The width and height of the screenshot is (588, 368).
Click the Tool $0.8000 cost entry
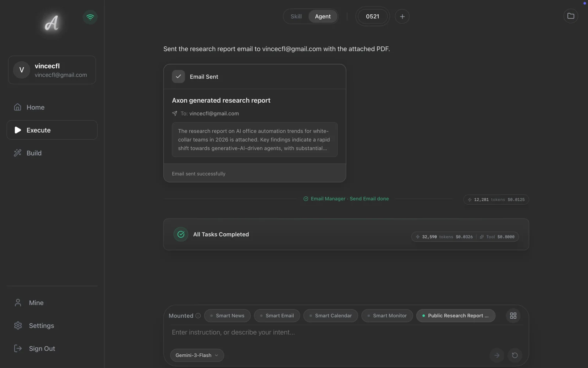(497, 237)
